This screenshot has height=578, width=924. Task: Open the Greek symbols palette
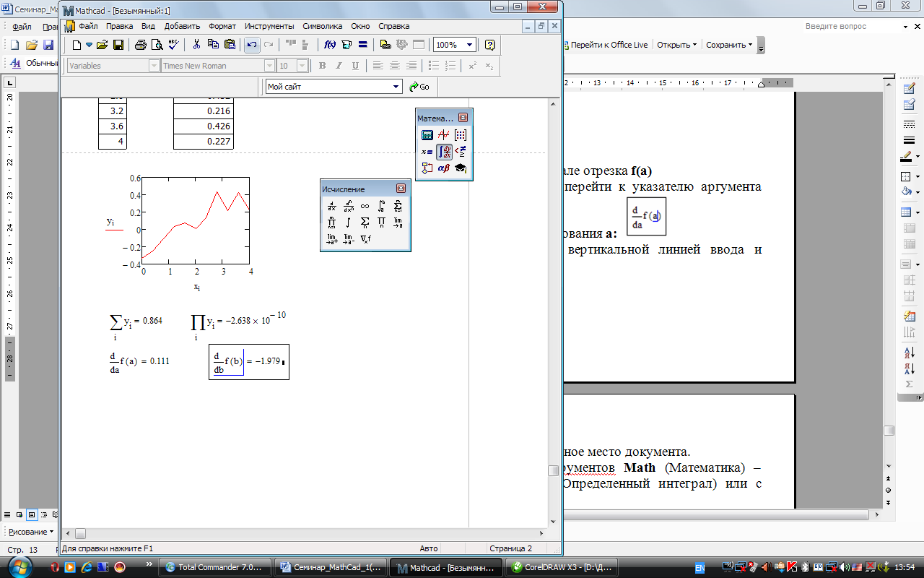click(444, 168)
